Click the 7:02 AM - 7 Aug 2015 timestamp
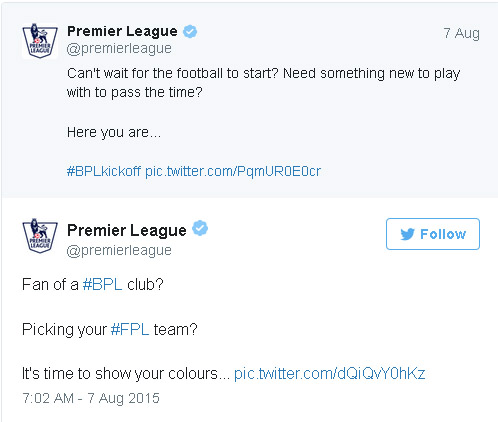This screenshot has width=498, height=422. (x=91, y=398)
